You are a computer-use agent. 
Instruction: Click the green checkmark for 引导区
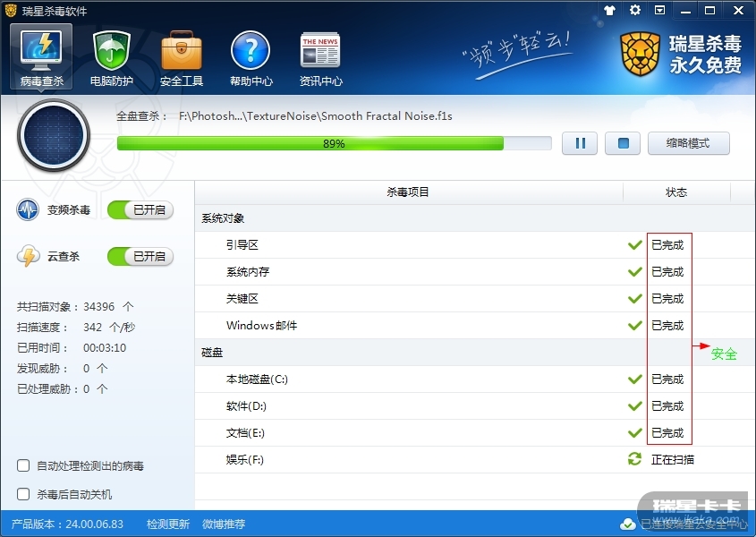[x=635, y=245]
